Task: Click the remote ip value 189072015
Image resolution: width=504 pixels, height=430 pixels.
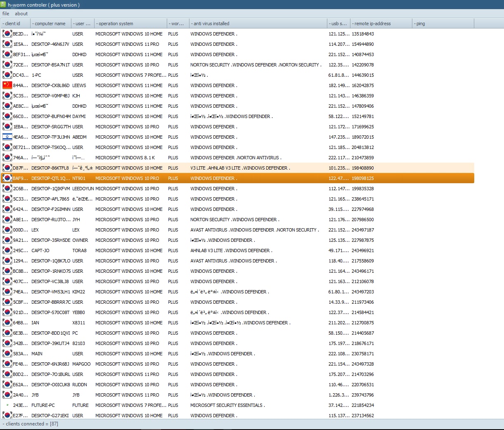Action: [x=363, y=137]
